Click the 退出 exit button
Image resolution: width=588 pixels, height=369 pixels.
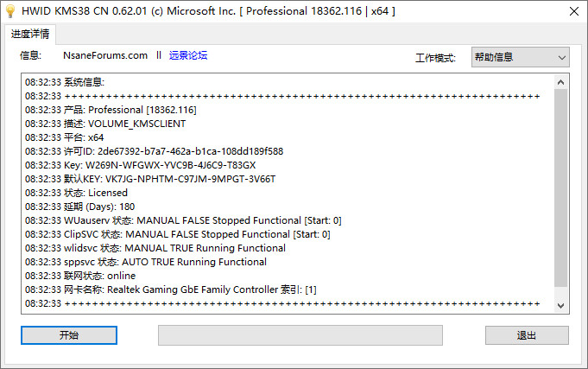[x=527, y=335]
